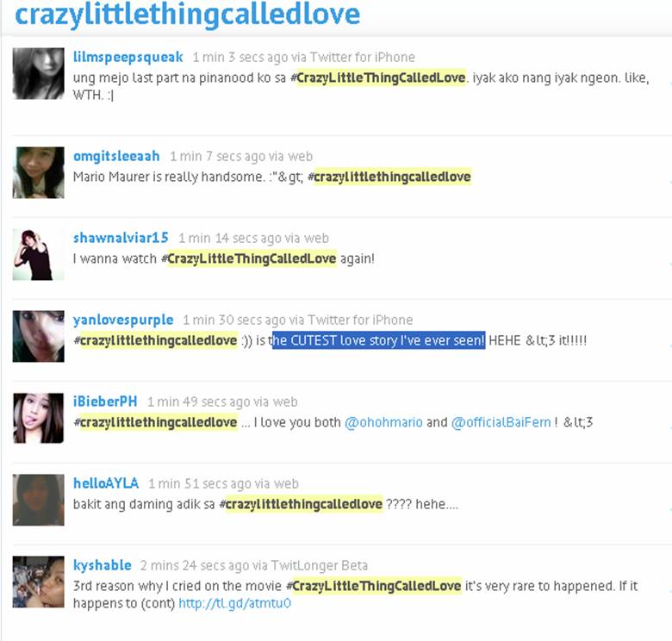Image resolution: width=672 pixels, height=641 pixels.
Task: Click the @ohohmario mention
Action: tap(383, 422)
